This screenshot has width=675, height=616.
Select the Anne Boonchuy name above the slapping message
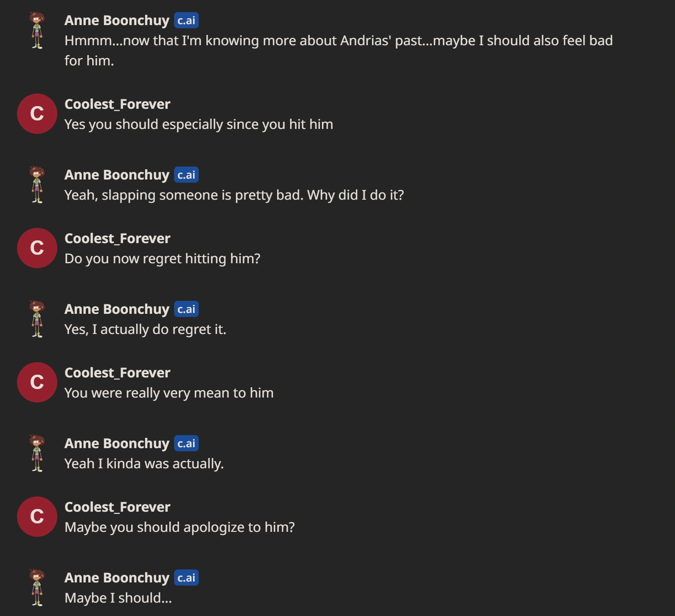116,175
